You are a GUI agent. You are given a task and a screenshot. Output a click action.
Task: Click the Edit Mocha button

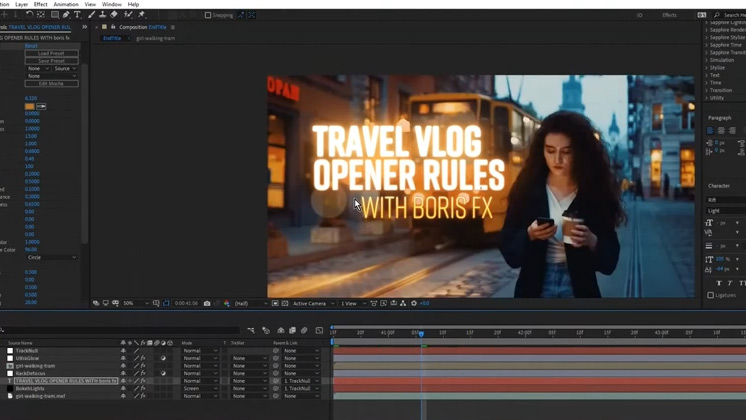point(51,83)
